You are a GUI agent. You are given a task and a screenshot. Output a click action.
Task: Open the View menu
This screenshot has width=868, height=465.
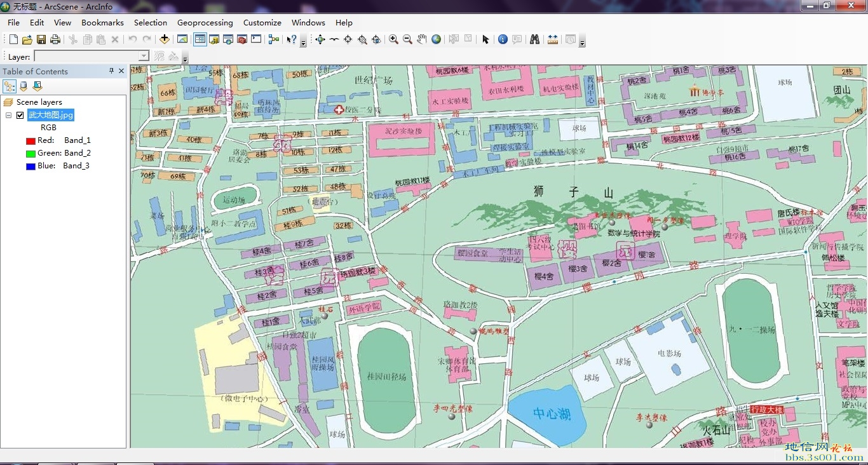[x=62, y=22]
